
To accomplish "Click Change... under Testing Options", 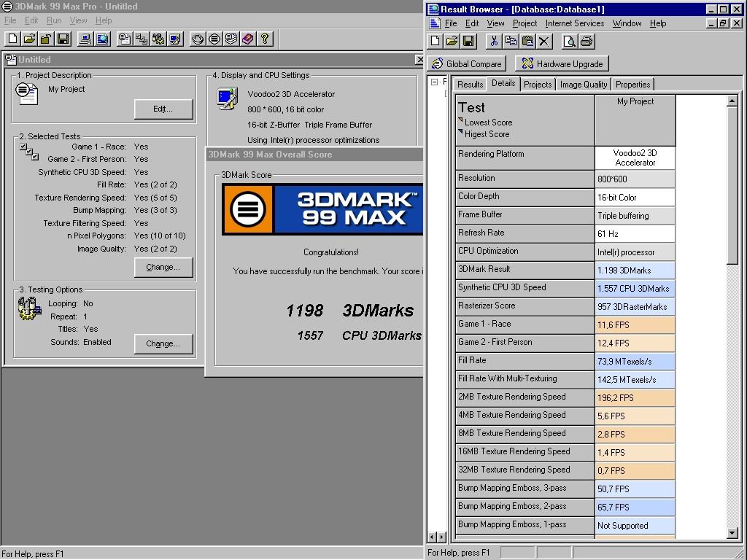I will point(163,344).
